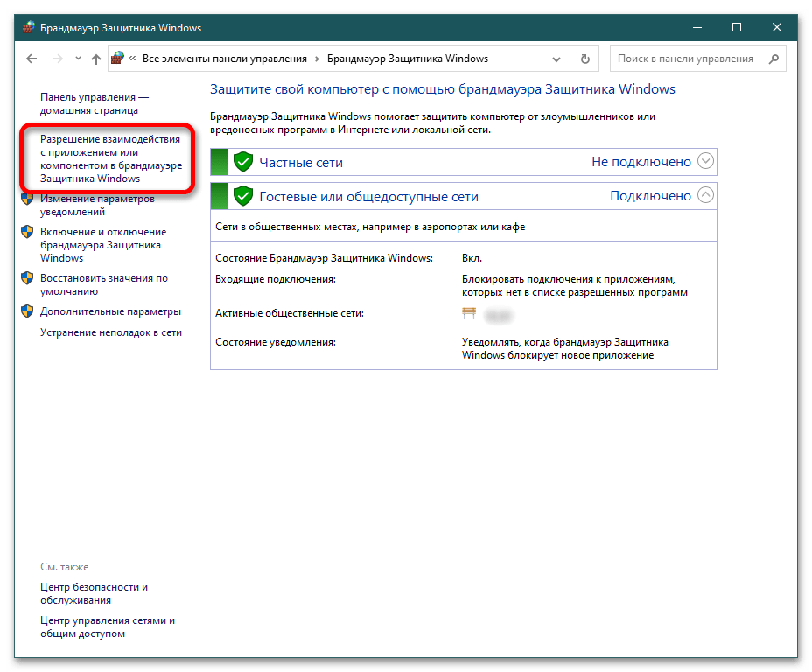
Task: Click the search magnifier icon
Action: (x=773, y=59)
